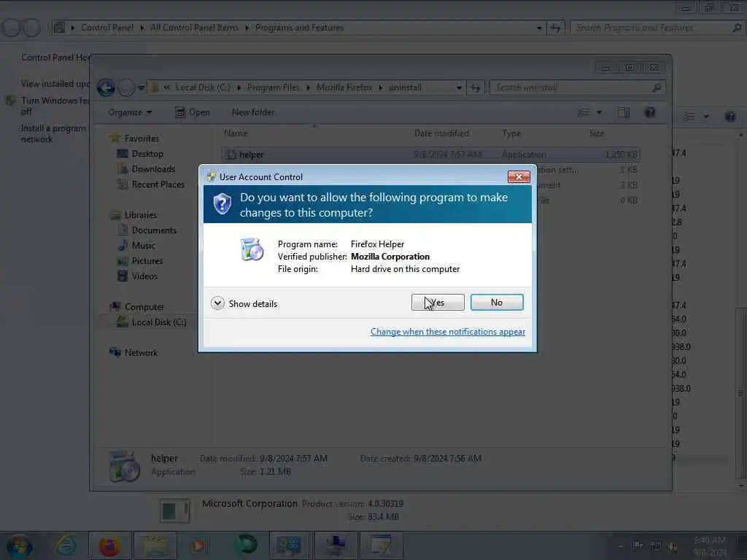
Task: Open Windows Explorer folder taskbar icon
Action: (x=155, y=546)
